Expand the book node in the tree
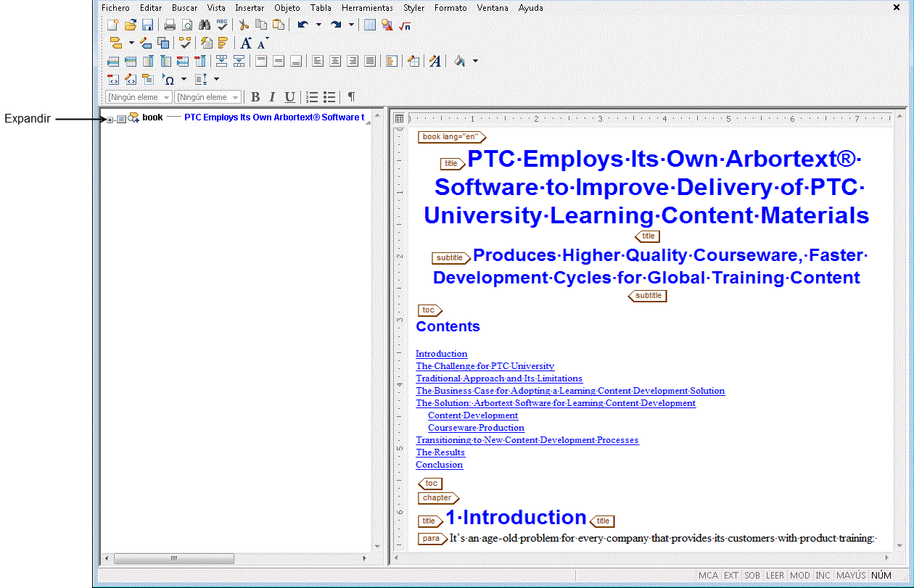The height and width of the screenshot is (588, 914). pyautogui.click(x=110, y=120)
